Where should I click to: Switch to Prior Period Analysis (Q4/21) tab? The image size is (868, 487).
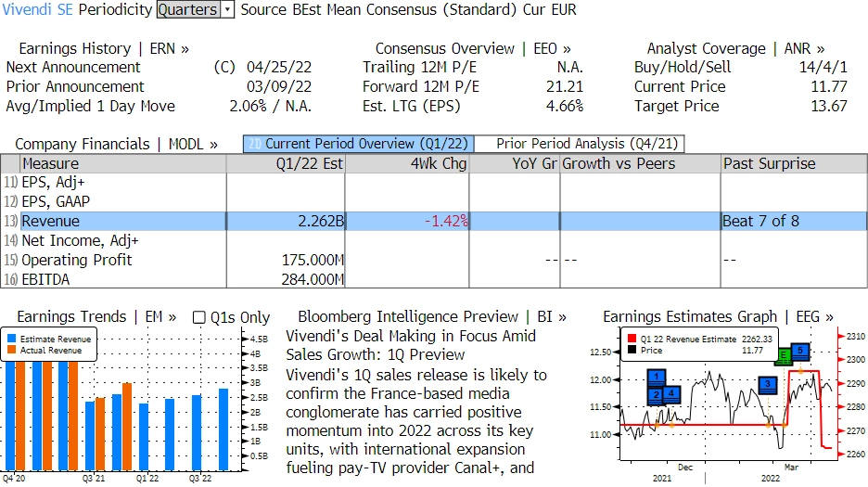pyautogui.click(x=580, y=144)
